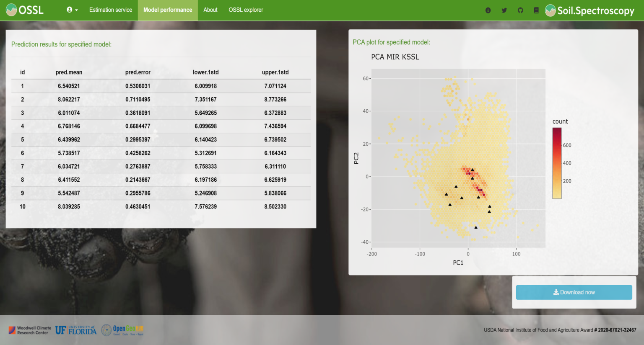
Task: Open the About tab
Action: pyautogui.click(x=210, y=10)
